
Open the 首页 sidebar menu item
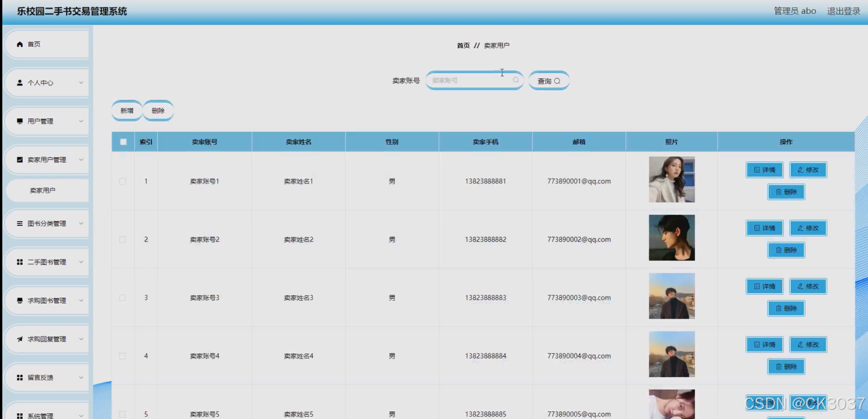click(46, 44)
